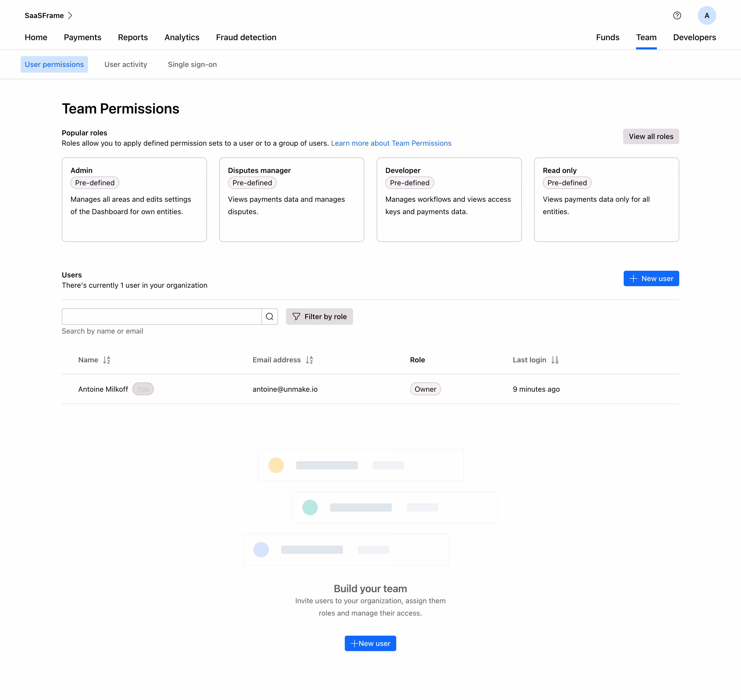Open Fraud detection

246,37
